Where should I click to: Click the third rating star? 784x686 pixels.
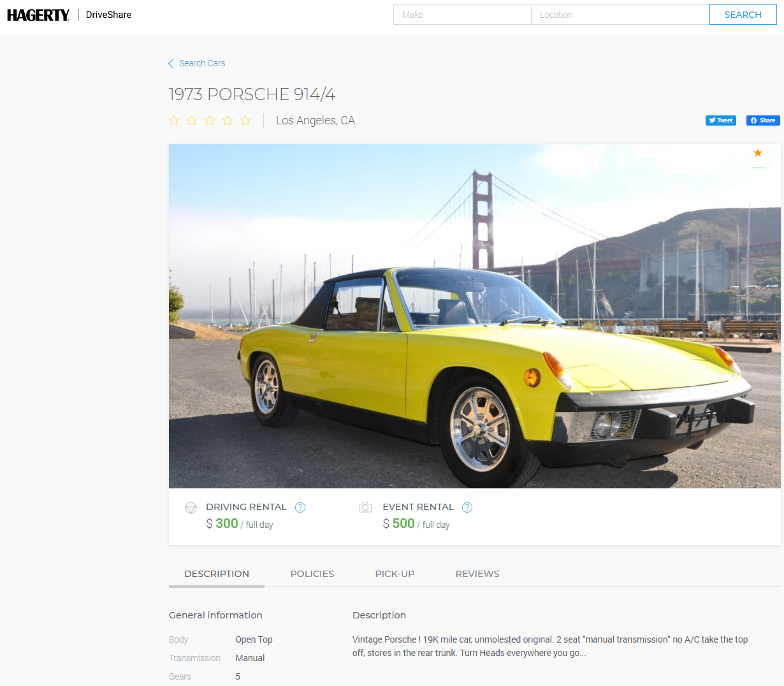pyautogui.click(x=210, y=120)
